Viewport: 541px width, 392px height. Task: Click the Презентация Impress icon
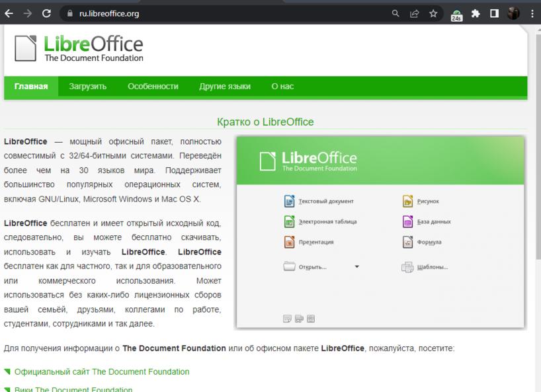click(x=289, y=242)
